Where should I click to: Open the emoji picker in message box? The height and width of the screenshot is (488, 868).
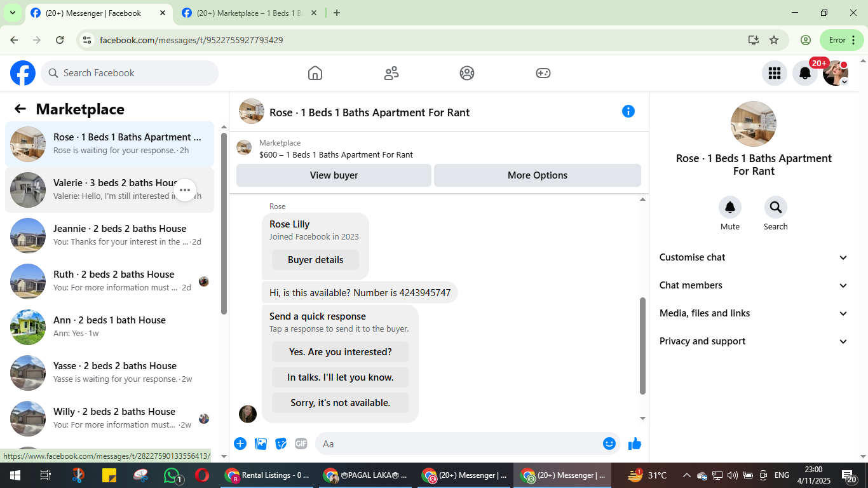point(609,444)
